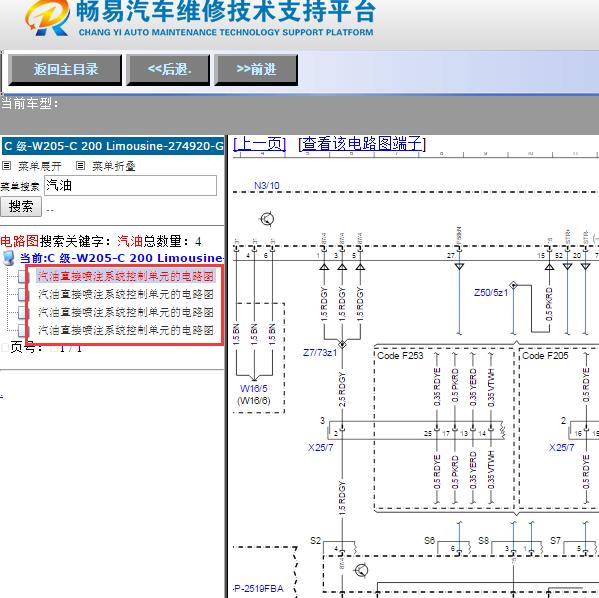The width and height of the screenshot is (599, 598).
Task: Open the second 汽油直接喷注系统控制单元的电路图 result
Action: (x=126, y=294)
